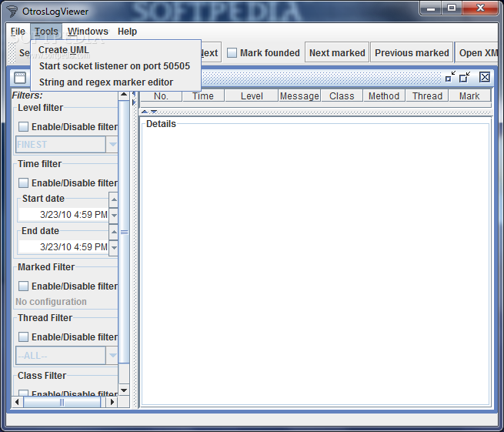Minimize the internal log frame

pyautogui.click(x=450, y=77)
